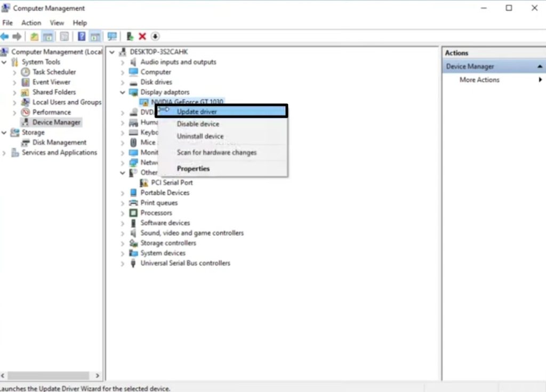Choose Disable device from context menu

click(198, 124)
